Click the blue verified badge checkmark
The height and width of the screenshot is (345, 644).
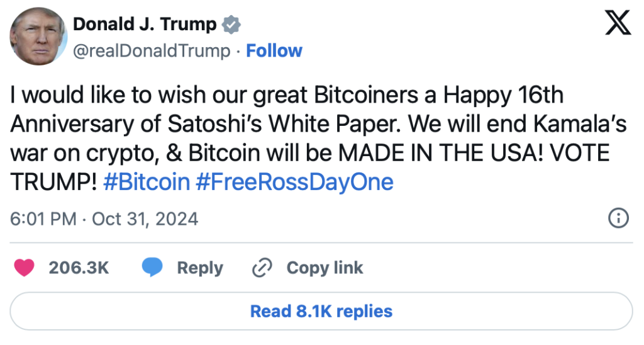(231, 25)
